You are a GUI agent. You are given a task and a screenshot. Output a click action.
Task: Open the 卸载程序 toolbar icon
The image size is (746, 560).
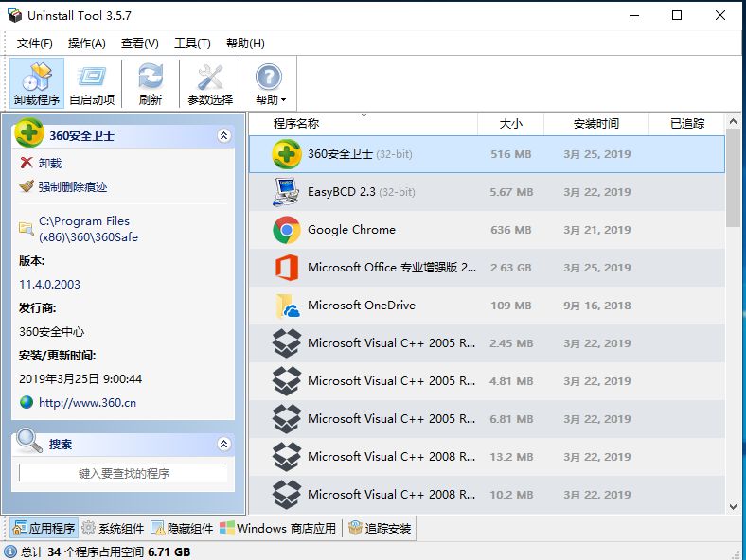click(37, 83)
